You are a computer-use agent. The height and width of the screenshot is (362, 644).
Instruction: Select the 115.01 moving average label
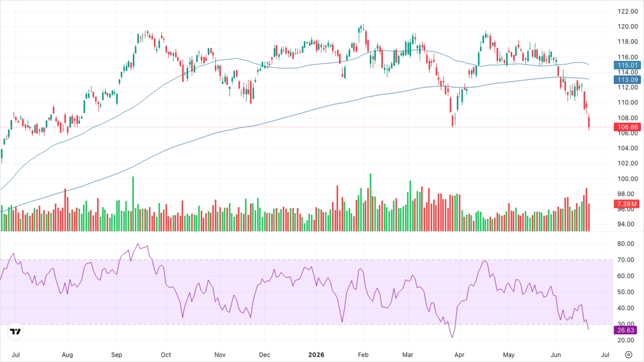click(x=627, y=65)
